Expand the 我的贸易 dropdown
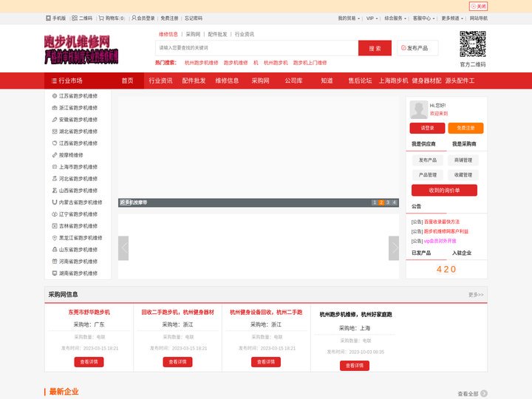Viewport: 532px width, 399px height. (x=349, y=18)
